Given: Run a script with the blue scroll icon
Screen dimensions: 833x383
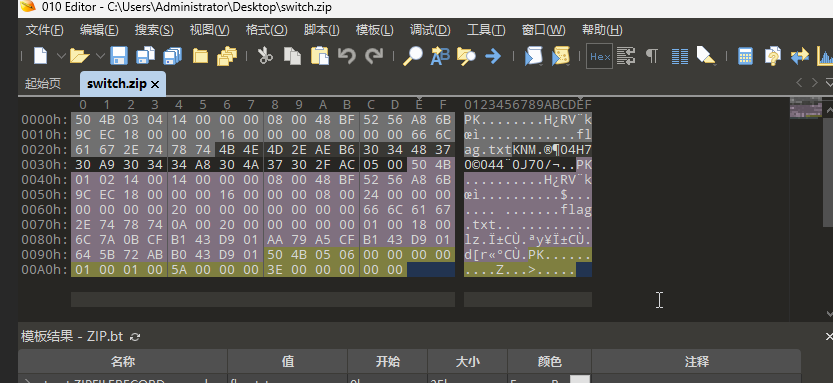Looking at the screenshot, I should click(x=533, y=56).
